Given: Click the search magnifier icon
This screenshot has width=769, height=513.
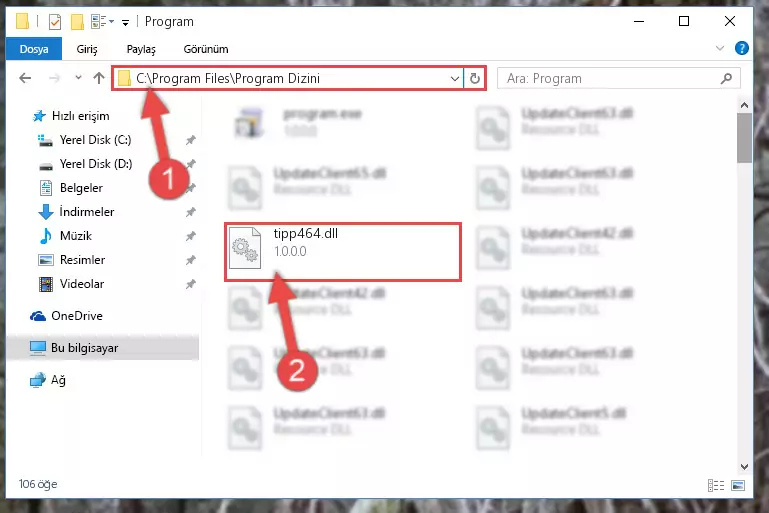Looking at the screenshot, I should click(x=726, y=78).
